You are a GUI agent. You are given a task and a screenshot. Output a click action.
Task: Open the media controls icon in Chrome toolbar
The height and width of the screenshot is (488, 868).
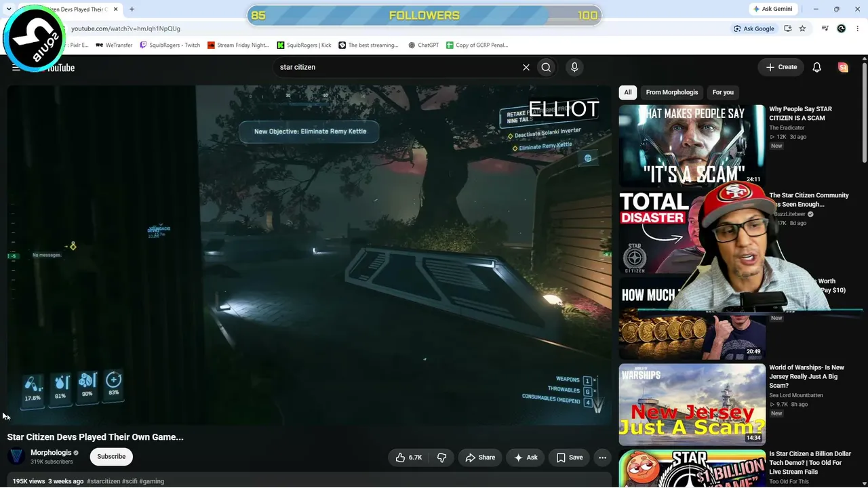pyautogui.click(x=825, y=28)
